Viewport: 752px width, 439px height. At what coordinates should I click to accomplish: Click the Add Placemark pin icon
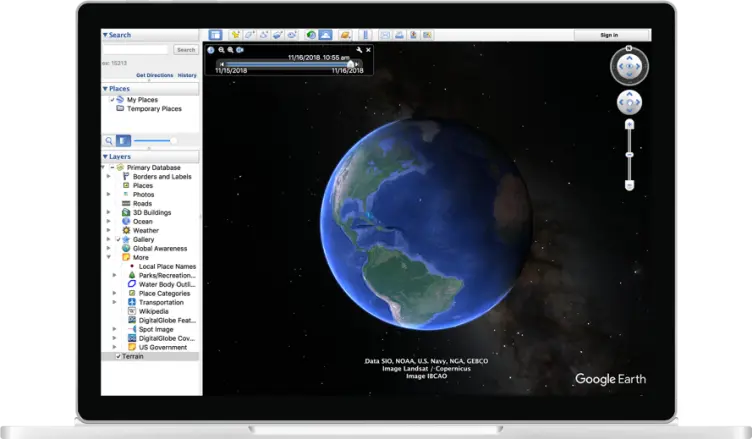pyautogui.click(x=236, y=35)
